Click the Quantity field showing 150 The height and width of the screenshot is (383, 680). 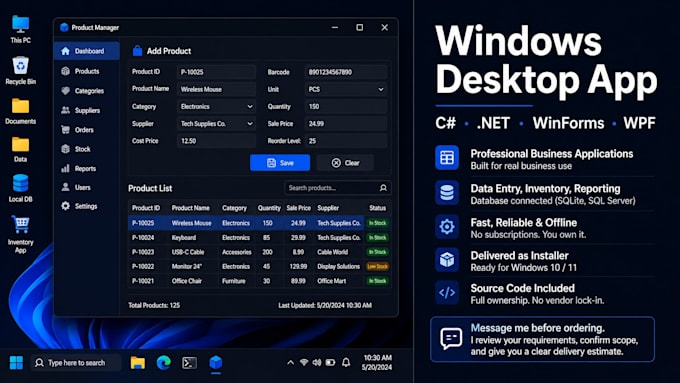click(346, 107)
